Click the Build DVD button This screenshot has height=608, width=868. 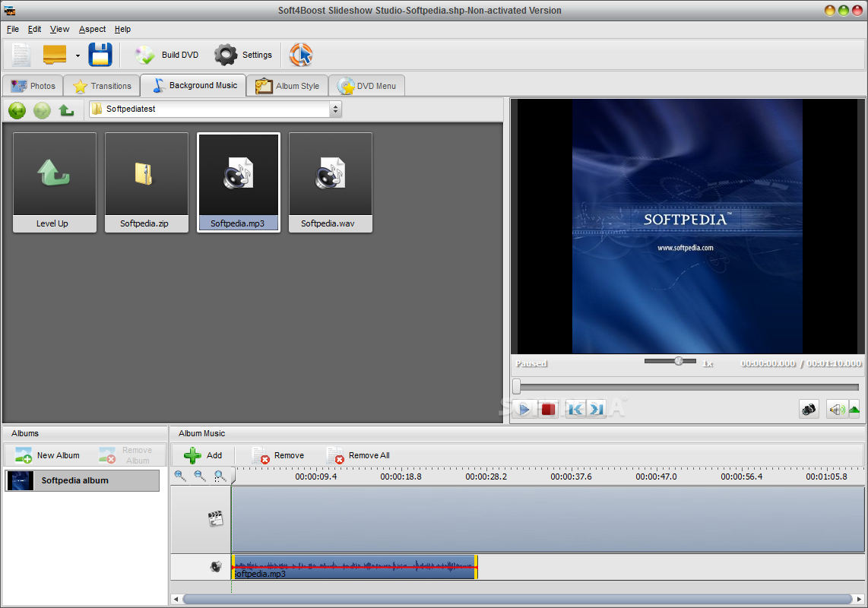pos(166,55)
